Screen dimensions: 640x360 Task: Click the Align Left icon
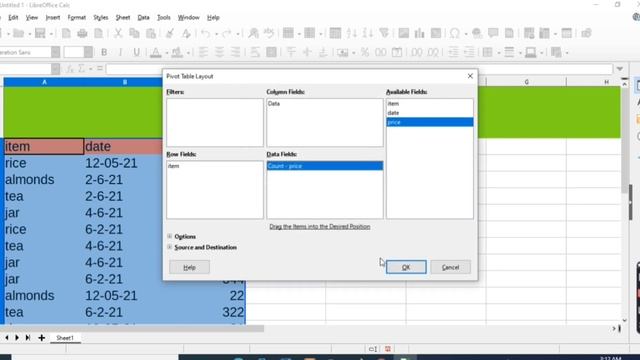203,52
